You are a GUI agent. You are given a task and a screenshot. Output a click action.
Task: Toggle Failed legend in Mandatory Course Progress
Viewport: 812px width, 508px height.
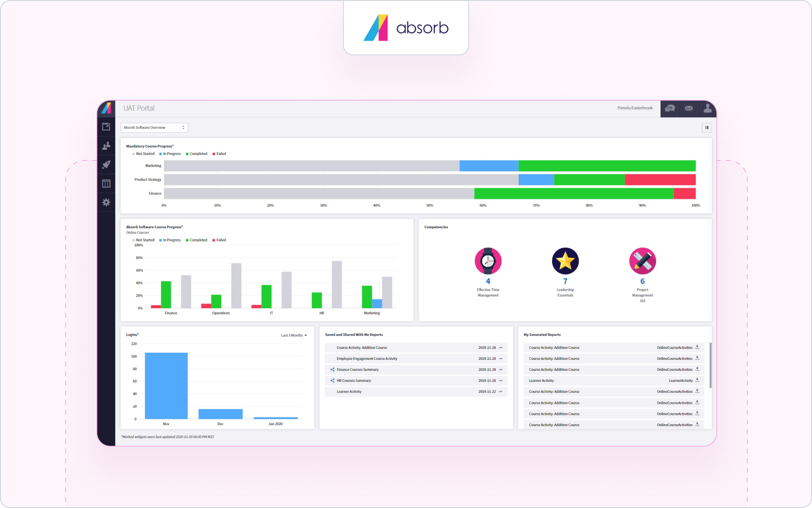point(219,154)
